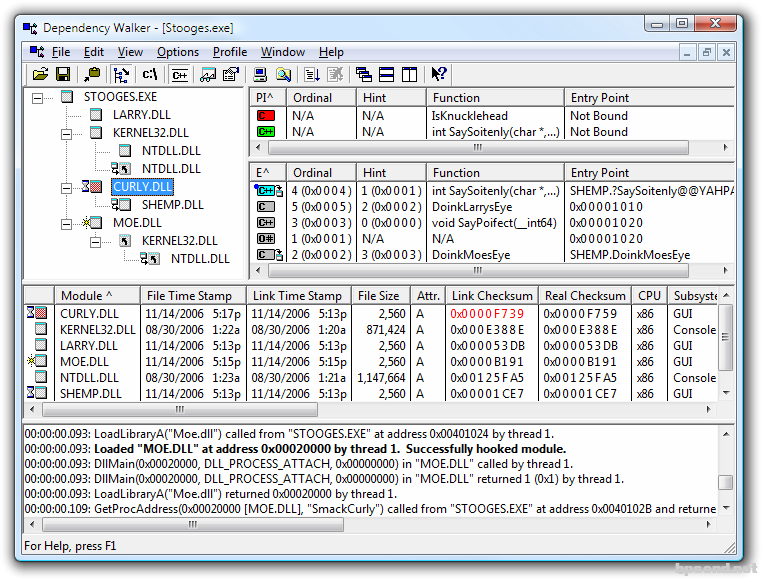Click the Open file toolbar icon
The width and height of the screenshot is (763, 581).
[x=40, y=74]
